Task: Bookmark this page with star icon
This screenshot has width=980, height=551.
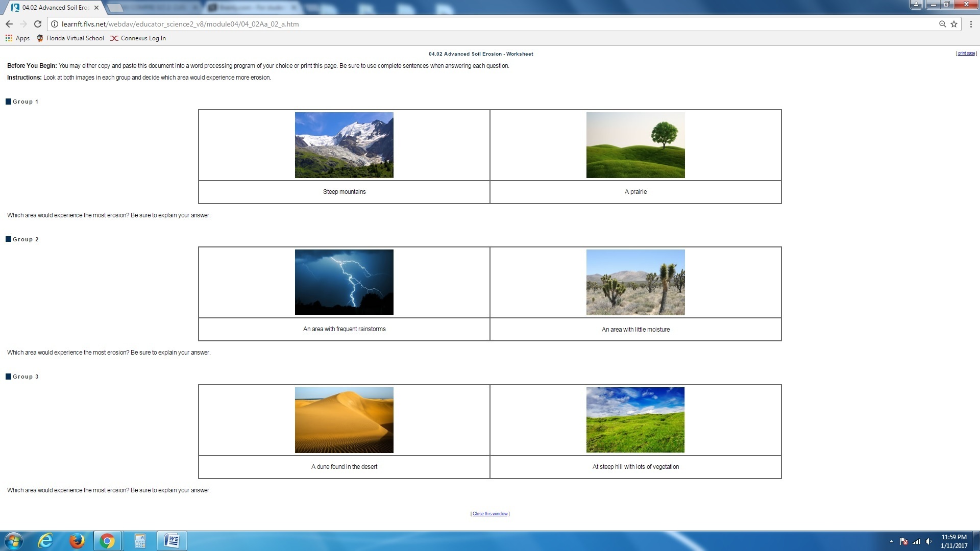Action: [x=954, y=24]
